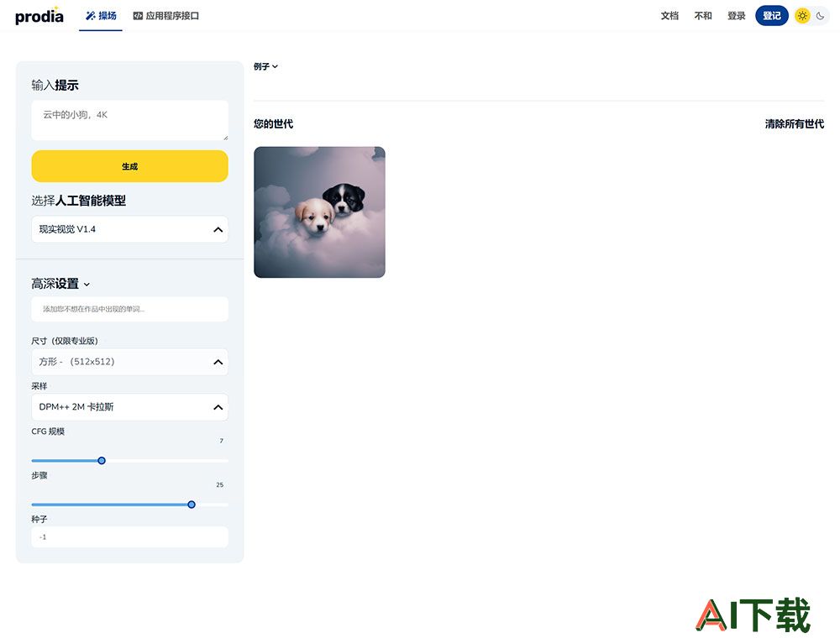Screen dimensions: 840x638
Task: Focus the prompt text area
Action: 129,120
